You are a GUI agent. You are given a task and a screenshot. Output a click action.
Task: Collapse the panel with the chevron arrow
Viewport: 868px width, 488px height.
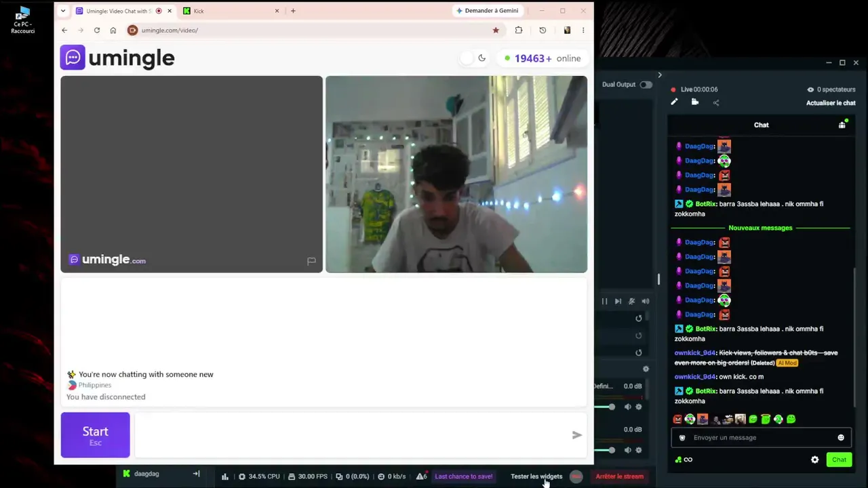660,75
